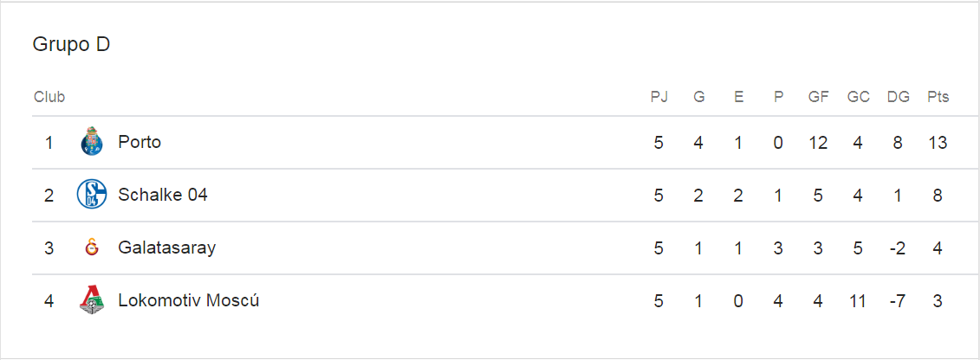Click the GF column header
980x360 pixels.
point(818,97)
